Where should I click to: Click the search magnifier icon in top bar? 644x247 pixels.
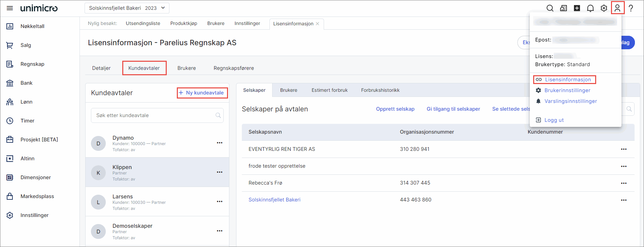[550, 8]
